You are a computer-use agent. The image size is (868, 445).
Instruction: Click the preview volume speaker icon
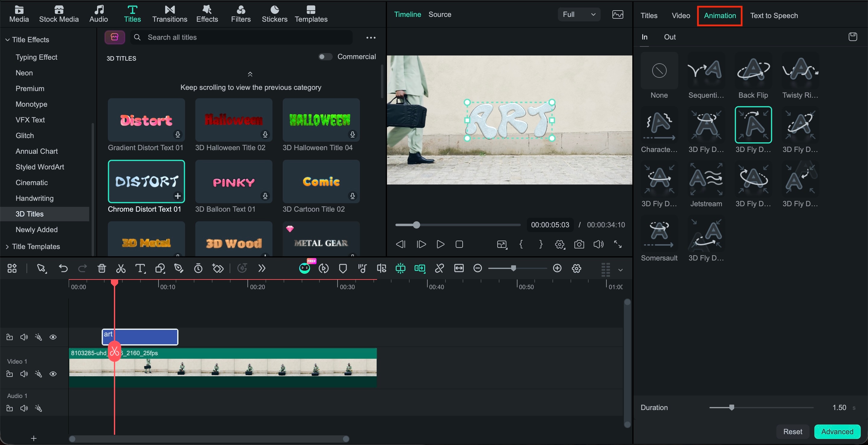pyautogui.click(x=599, y=244)
